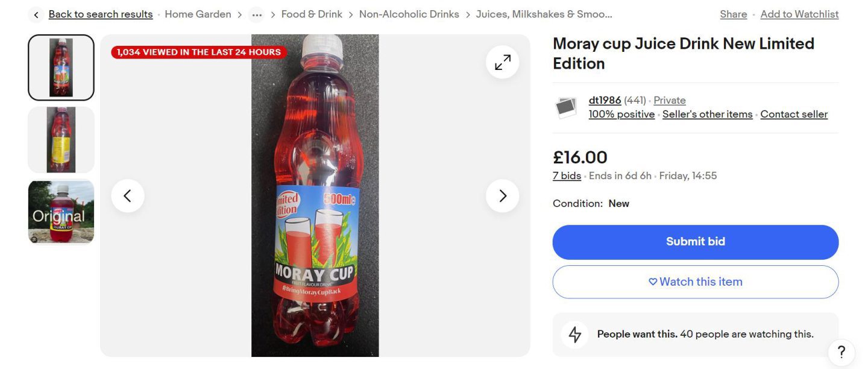Open the 7 bids history
868x369 pixels.
[x=566, y=175]
